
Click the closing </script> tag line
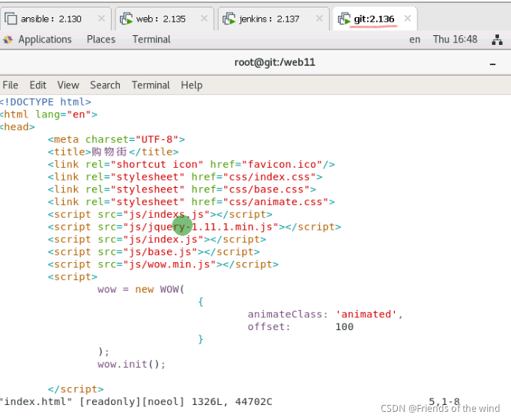coord(76,389)
